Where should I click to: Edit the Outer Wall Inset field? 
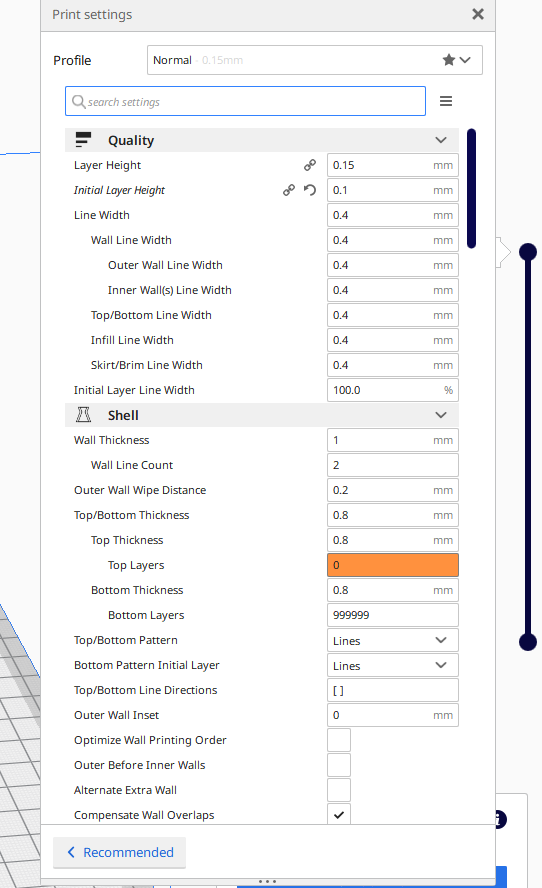(392, 715)
